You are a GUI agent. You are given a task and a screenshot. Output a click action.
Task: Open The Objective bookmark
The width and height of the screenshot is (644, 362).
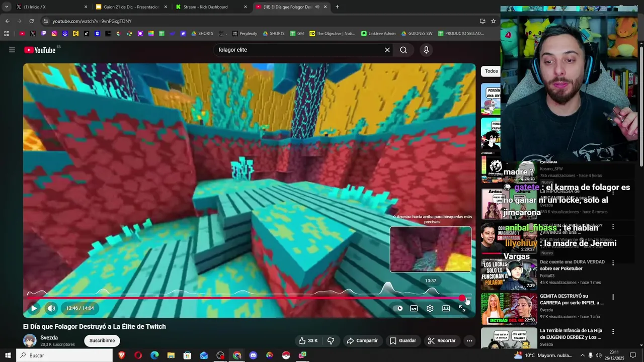pos(332,34)
